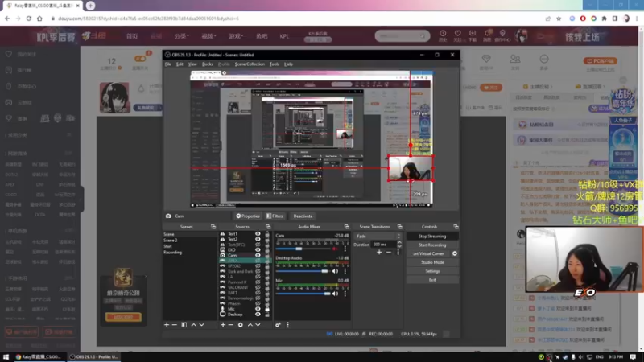Screen dimensions: 644x362
Task: Expand the 游戏 dropdown in Douyu nav
Action: 236,36
